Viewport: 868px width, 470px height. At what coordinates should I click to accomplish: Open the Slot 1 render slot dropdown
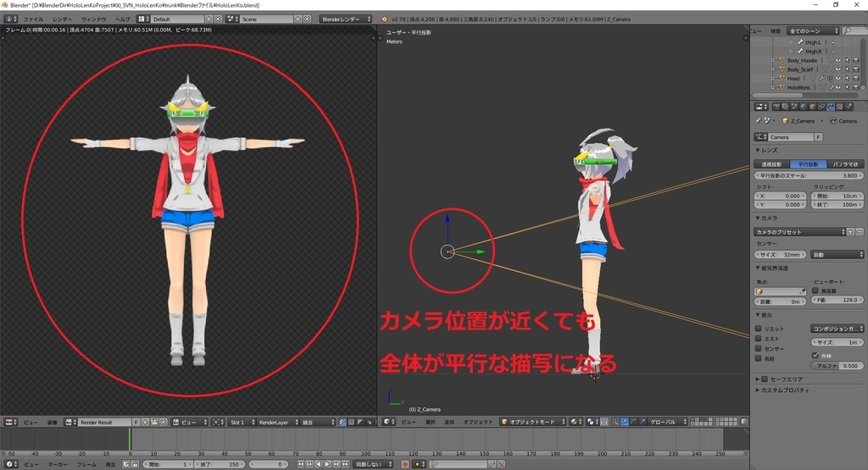point(242,422)
